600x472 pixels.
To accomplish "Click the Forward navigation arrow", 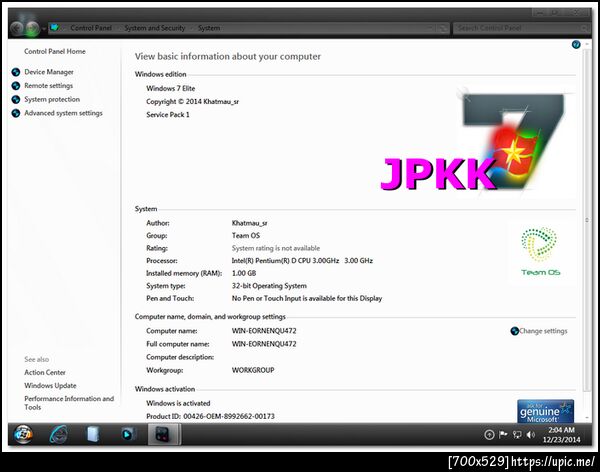I will coord(33,28).
